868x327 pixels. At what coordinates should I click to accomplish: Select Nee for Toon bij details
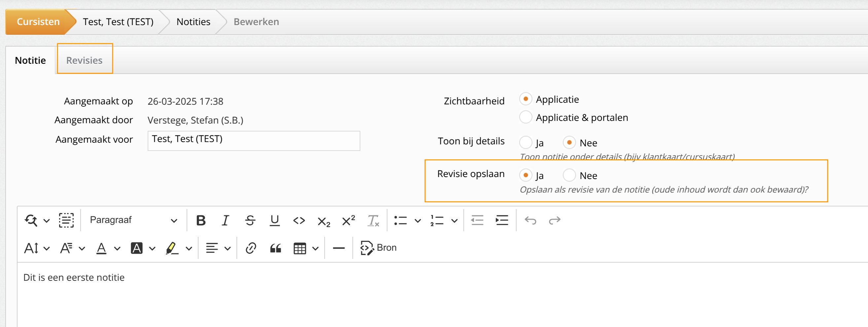(569, 143)
